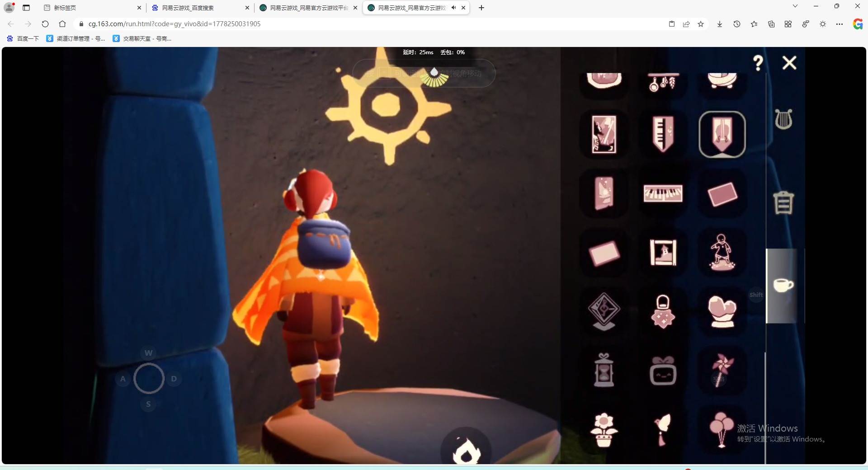
Task: Click the Google G extension icon
Action: point(858,24)
